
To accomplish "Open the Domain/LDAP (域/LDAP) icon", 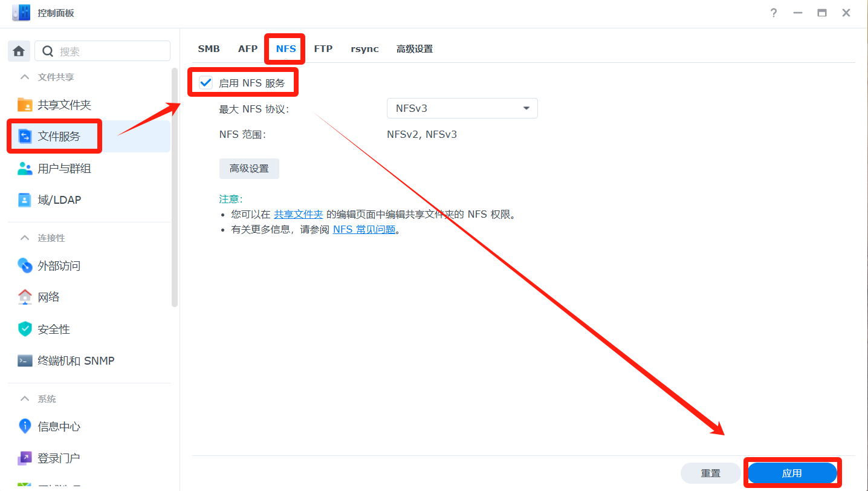I will pos(25,200).
